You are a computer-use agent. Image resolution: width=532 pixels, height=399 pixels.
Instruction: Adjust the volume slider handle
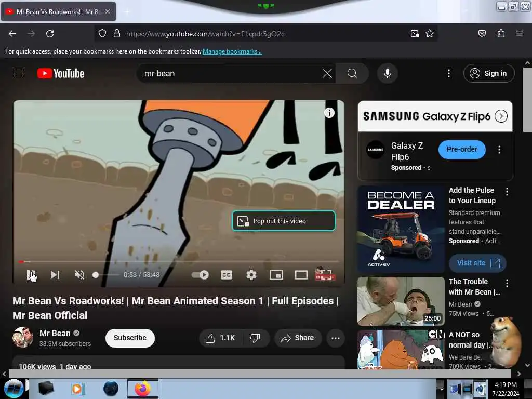pos(96,275)
